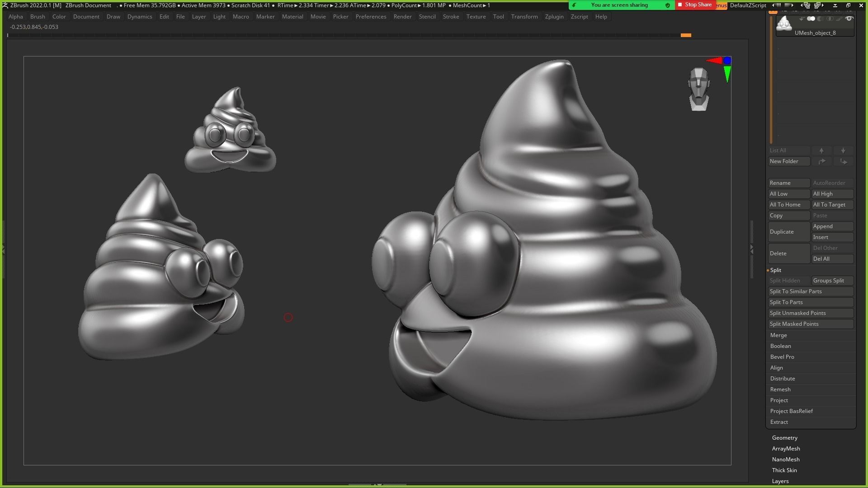Viewport: 868px width, 488px height.
Task: Set UMesh_object_8 boolean mode to union
Action: point(811,19)
